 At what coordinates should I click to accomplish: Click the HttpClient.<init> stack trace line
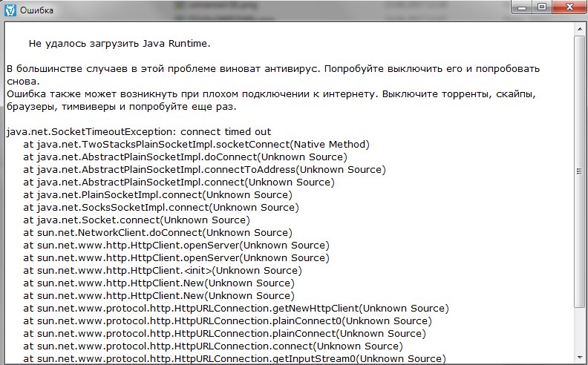[x=163, y=270]
